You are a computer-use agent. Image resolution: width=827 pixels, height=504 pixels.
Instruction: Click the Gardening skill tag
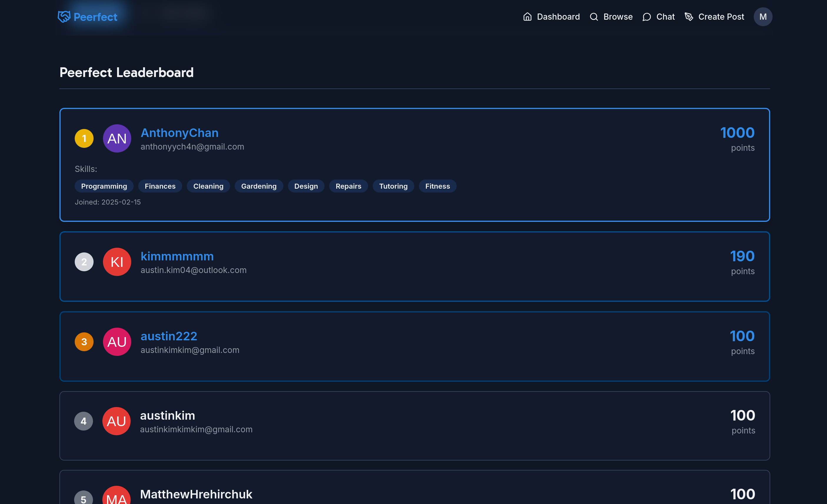point(258,186)
